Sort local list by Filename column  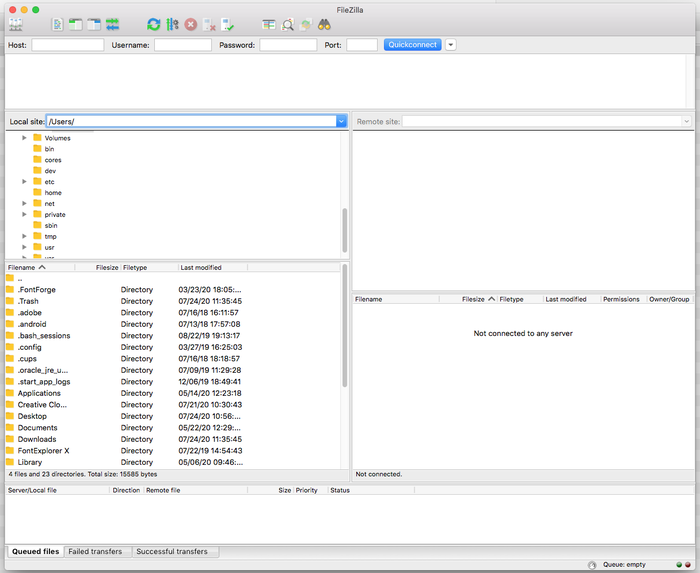tap(40, 267)
